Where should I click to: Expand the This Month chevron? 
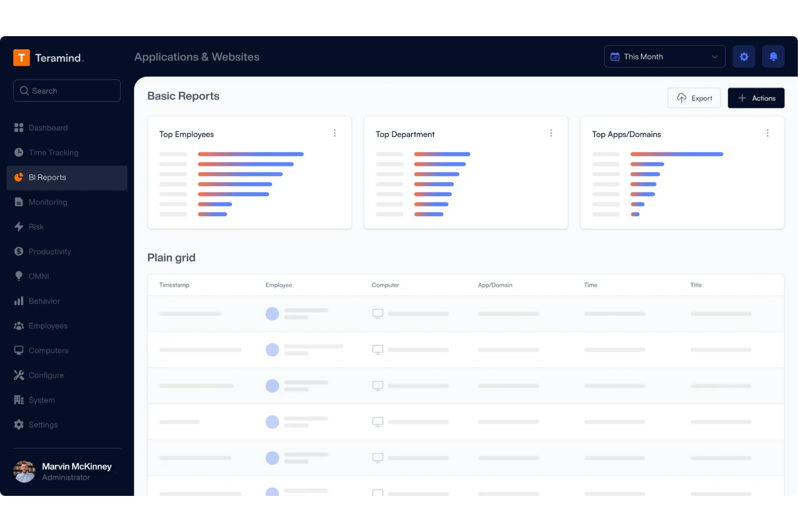click(x=715, y=57)
